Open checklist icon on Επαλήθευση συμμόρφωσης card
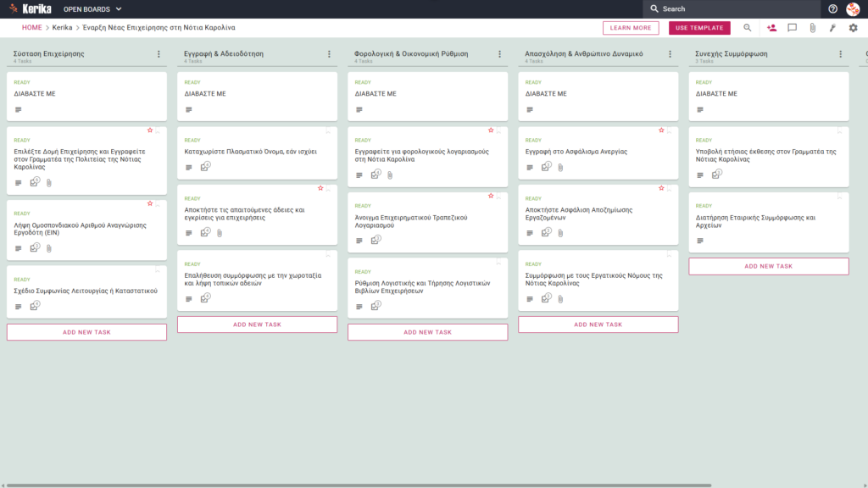The image size is (868, 488). 205,298
